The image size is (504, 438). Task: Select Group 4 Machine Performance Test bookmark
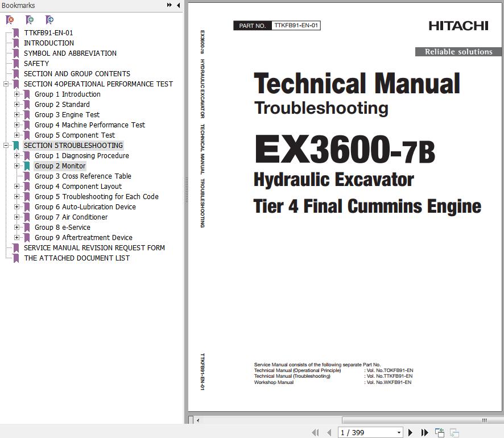(90, 125)
